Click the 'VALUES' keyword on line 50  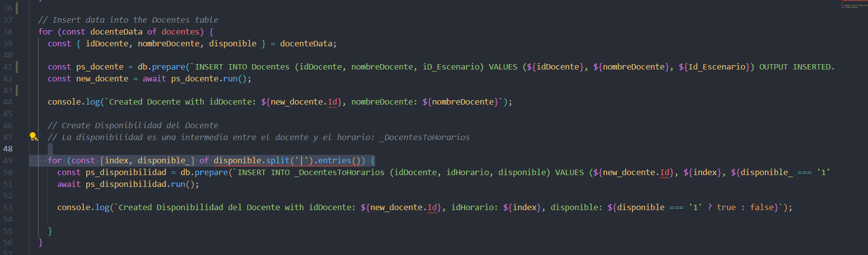[569, 172]
